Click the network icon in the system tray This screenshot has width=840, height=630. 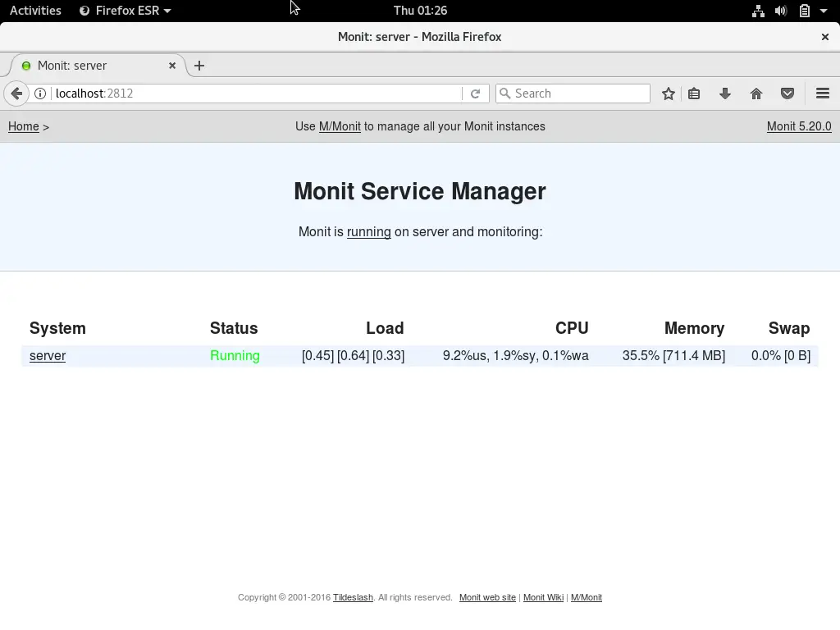(x=758, y=11)
